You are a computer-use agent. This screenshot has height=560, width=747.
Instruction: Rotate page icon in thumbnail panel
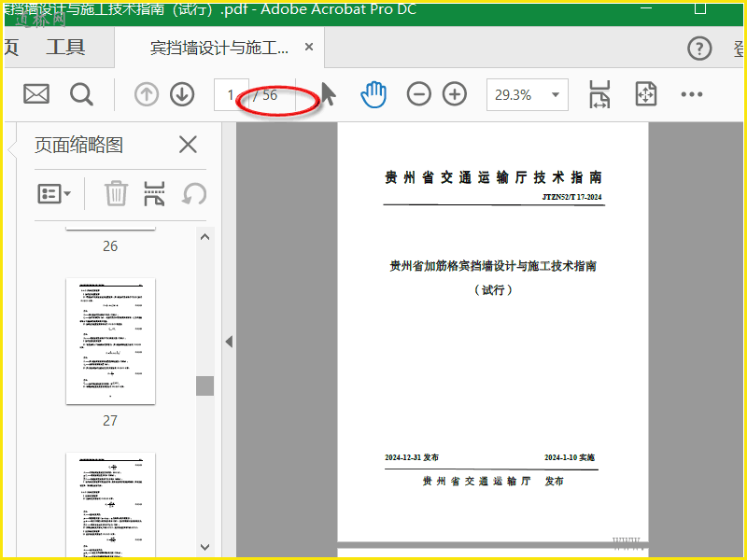point(194,194)
